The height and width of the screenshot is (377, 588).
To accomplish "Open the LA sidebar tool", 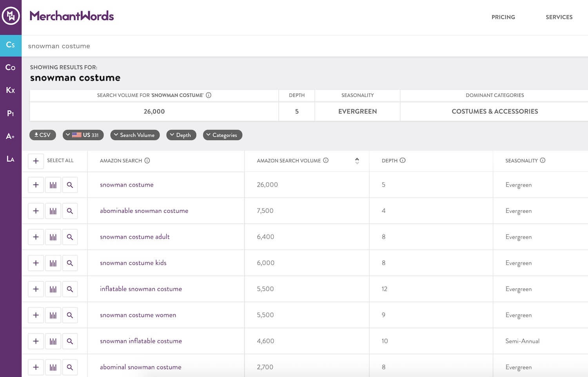I will [11, 159].
